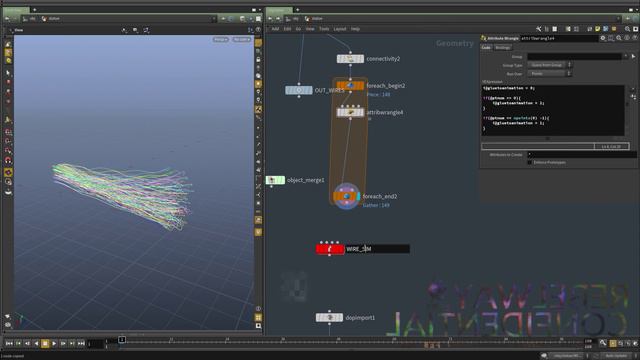Image resolution: width=640 pixels, height=360 pixels.
Task: Toggle the magnet snapping icon in viewport toolbar
Action: (x=8, y=161)
